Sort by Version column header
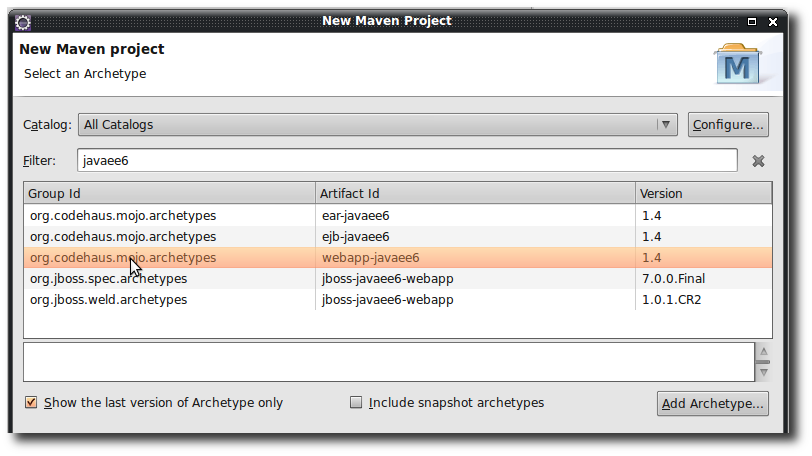Image resolution: width=812 pixels, height=456 pixels. pos(704,193)
